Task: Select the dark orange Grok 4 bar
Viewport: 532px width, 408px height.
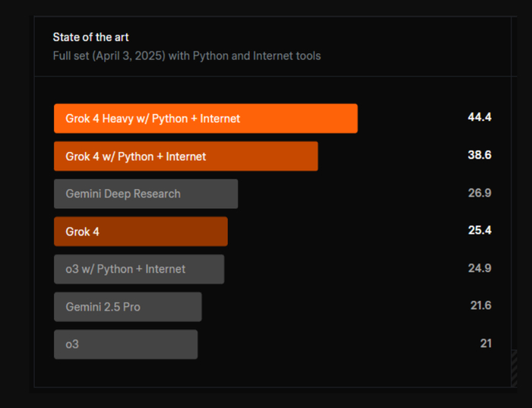Action: click(x=141, y=232)
